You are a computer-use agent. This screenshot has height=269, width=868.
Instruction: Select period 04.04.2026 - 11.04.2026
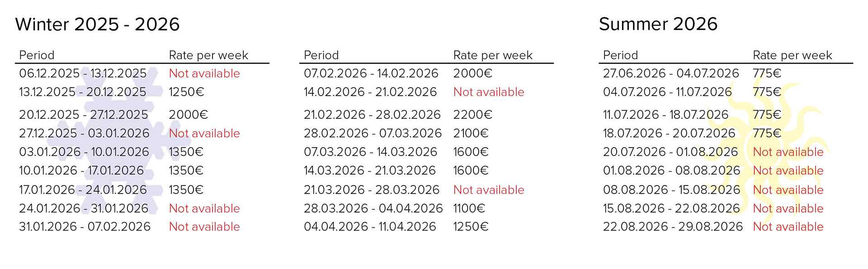370,227
